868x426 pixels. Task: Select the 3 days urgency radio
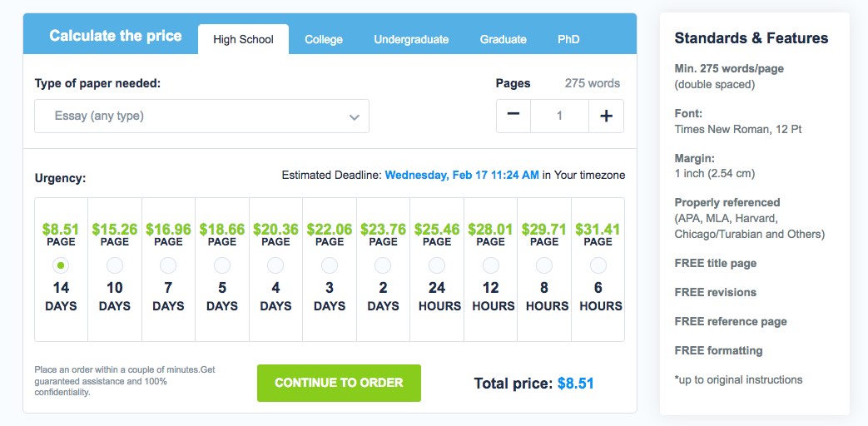330,265
